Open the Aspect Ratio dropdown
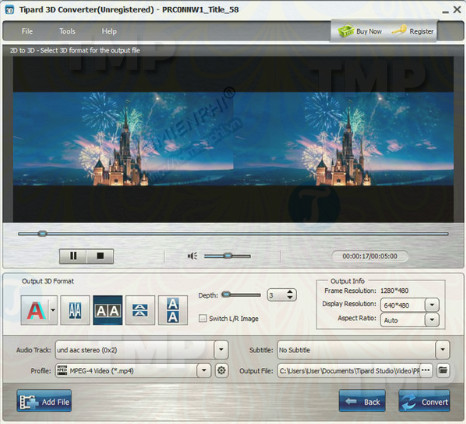This screenshot has width=466, height=424. coord(432,320)
